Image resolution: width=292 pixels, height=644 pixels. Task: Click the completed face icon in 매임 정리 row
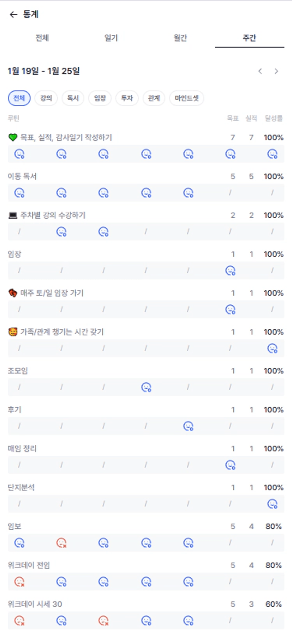[230, 465]
